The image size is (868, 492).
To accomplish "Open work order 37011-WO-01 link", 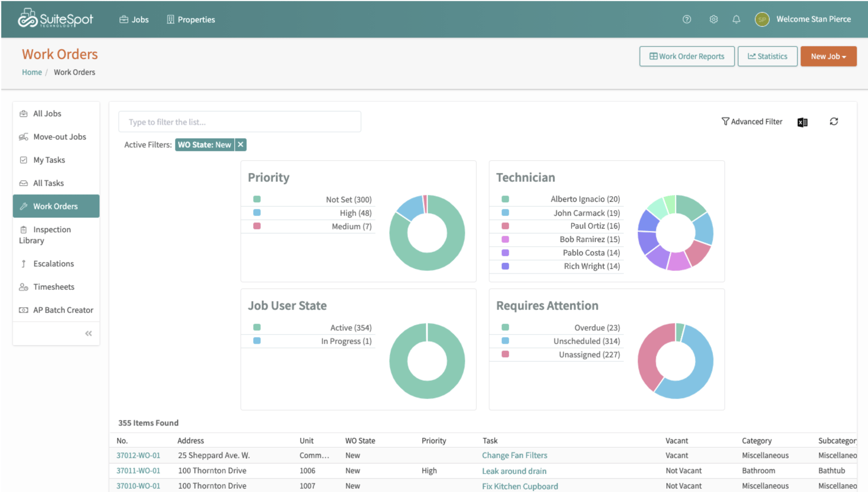I will (138, 470).
